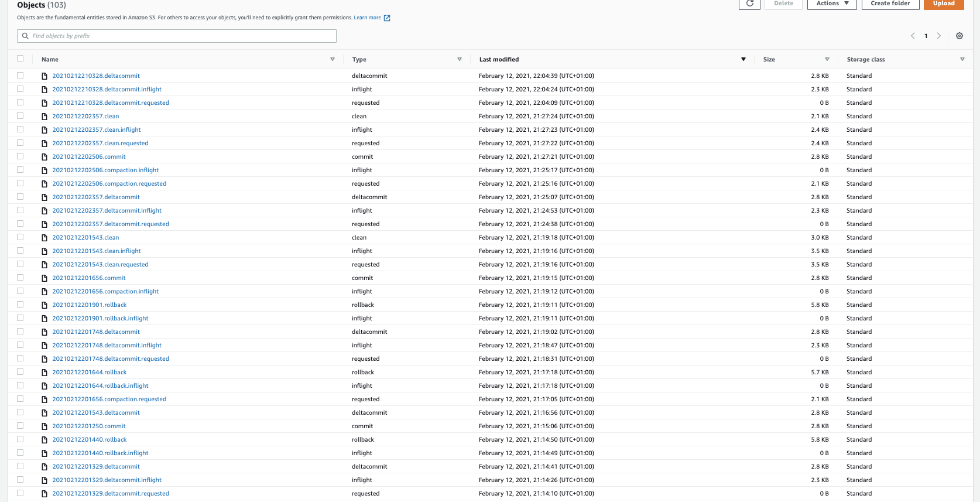The image size is (980, 502).
Task: Open 20210212201748.deltacommit.requested object link
Action: 111,359
